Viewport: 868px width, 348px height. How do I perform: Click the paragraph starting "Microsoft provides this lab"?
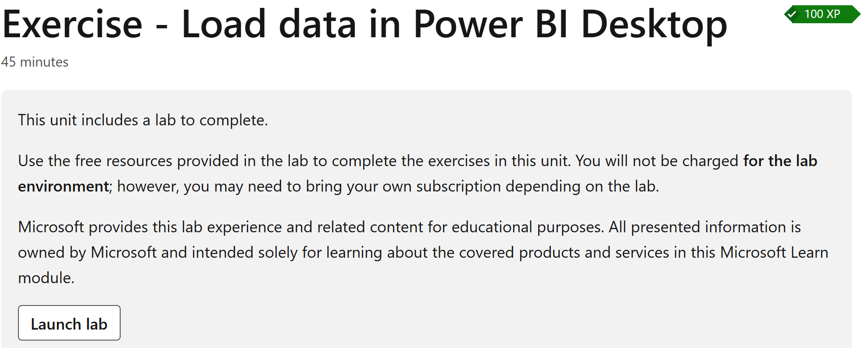point(423,252)
